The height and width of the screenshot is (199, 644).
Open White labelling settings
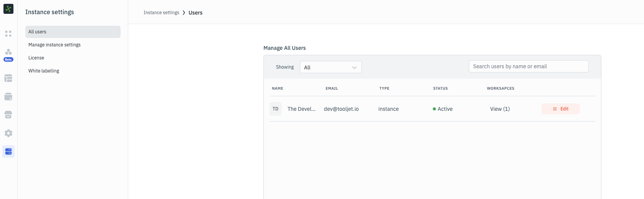pos(44,71)
